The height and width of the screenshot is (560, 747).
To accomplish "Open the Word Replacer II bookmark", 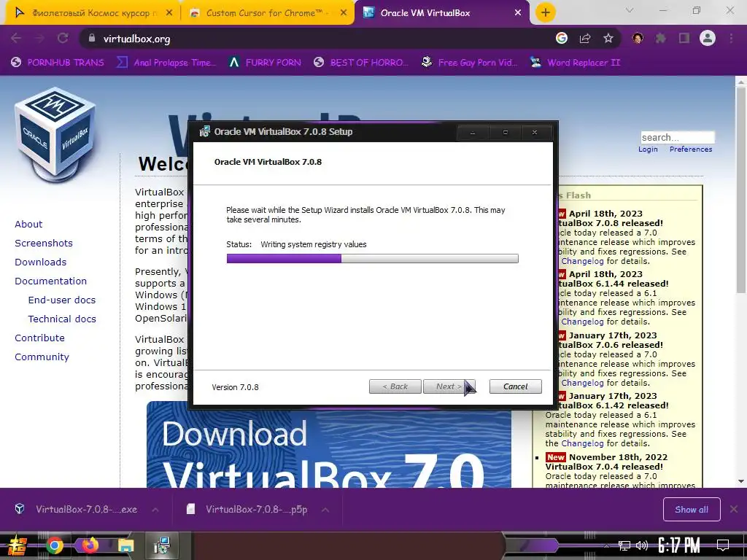I will pyautogui.click(x=576, y=63).
